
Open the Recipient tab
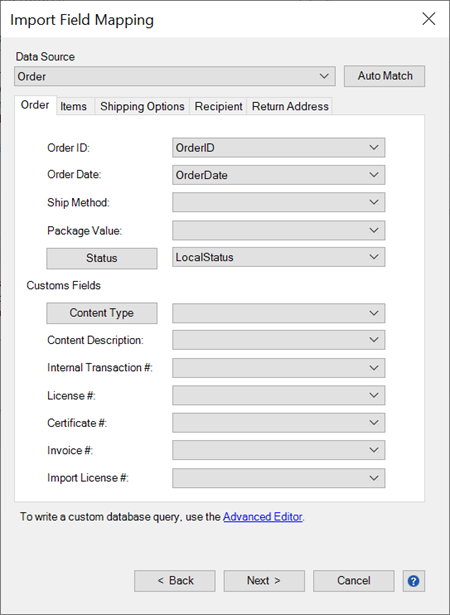(219, 106)
